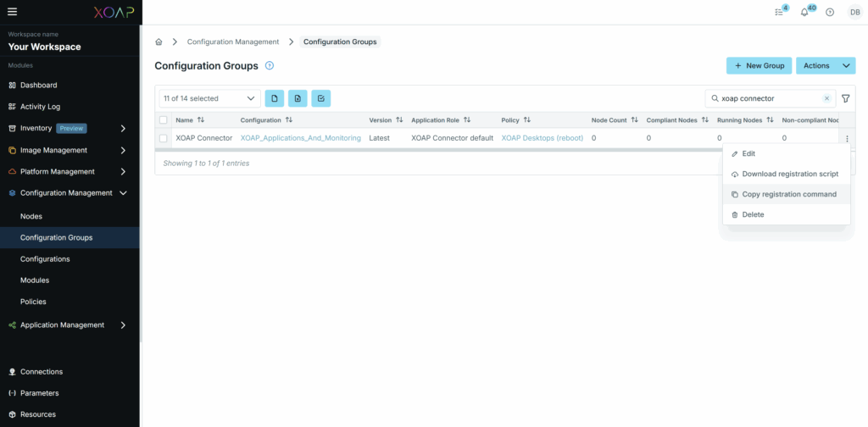Go to Configuration Management breadcrumb

point(233,42)
